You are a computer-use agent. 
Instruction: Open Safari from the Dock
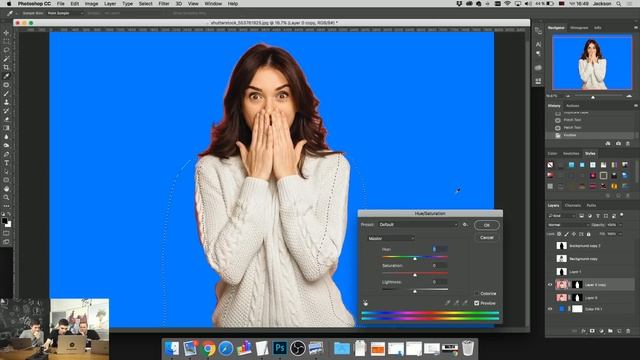click(x=226, y=348)
